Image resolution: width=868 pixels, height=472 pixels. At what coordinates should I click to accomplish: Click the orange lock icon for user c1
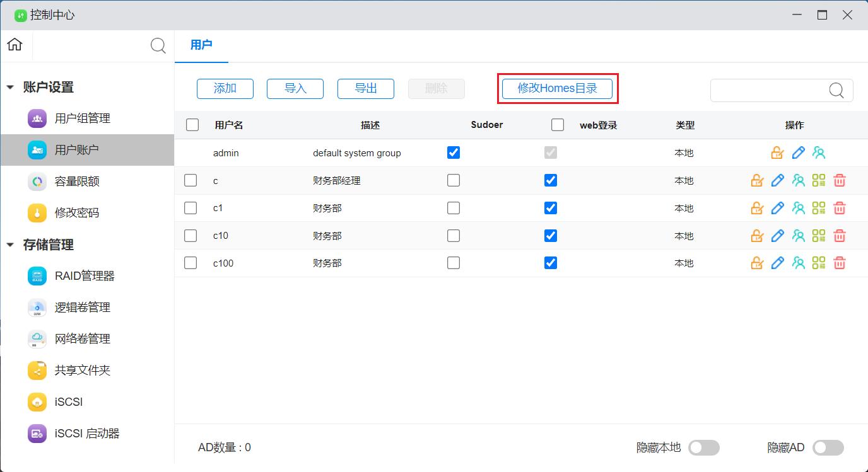coord(757,208)
